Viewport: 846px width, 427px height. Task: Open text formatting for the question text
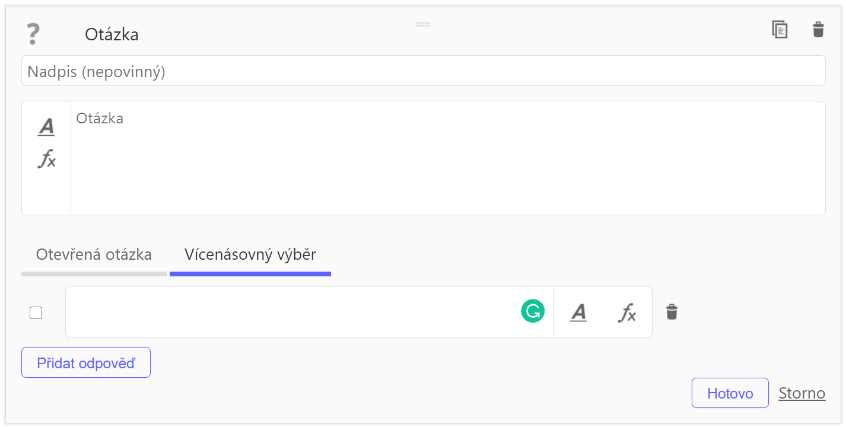(46, 127)
